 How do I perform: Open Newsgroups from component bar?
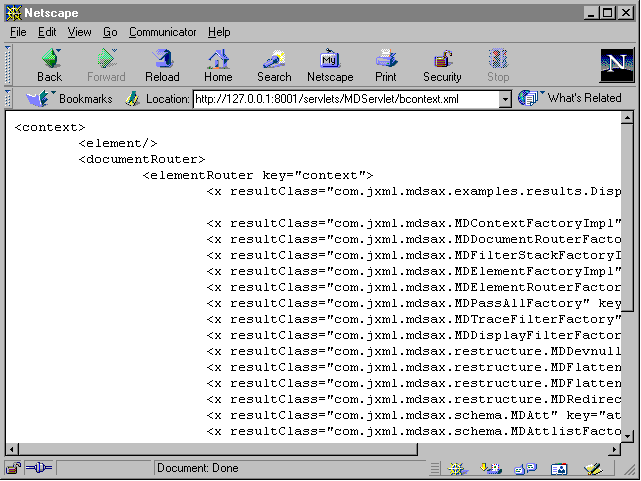(x=525, y=468)
